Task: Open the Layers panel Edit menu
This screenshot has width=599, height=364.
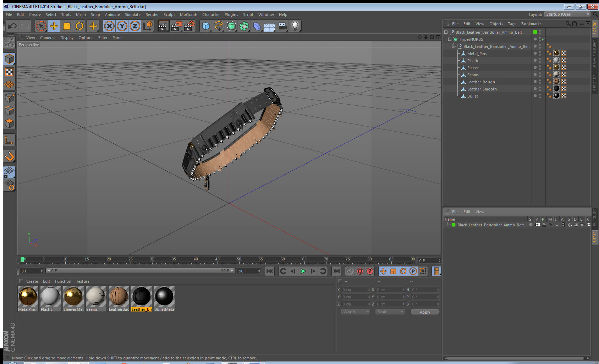Action: click(467, 212)
